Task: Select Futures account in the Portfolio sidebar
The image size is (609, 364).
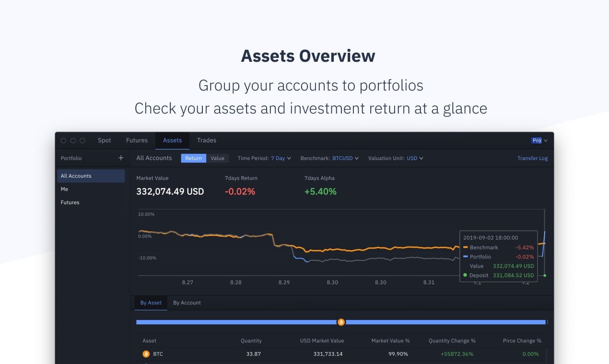Action: coord(70,202)
